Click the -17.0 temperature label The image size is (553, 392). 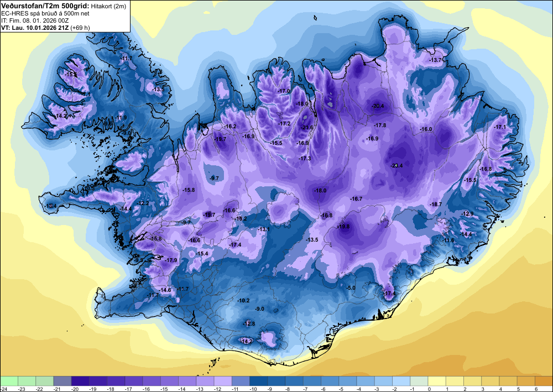[284, 91]
